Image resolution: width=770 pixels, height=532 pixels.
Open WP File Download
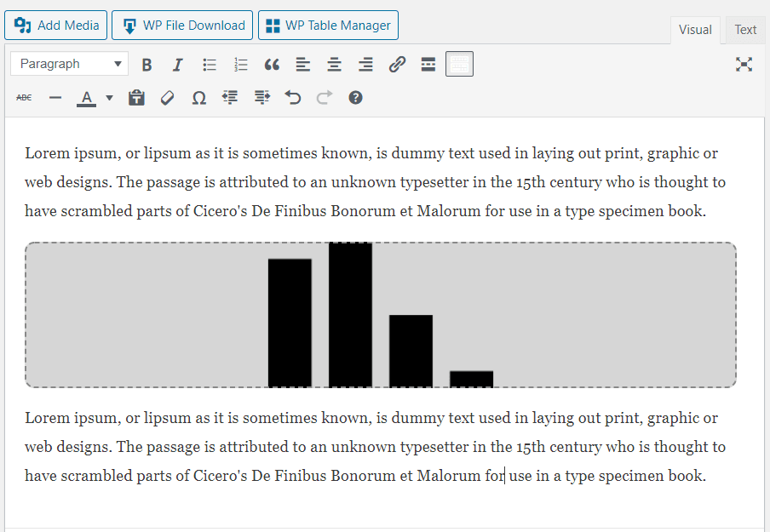(x=182, y=26)
